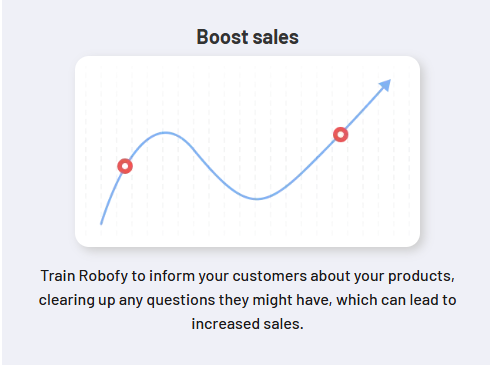Screen dimensions: 490x365
Task: Click the right red circle marker on chart
Action: [341, 135]
